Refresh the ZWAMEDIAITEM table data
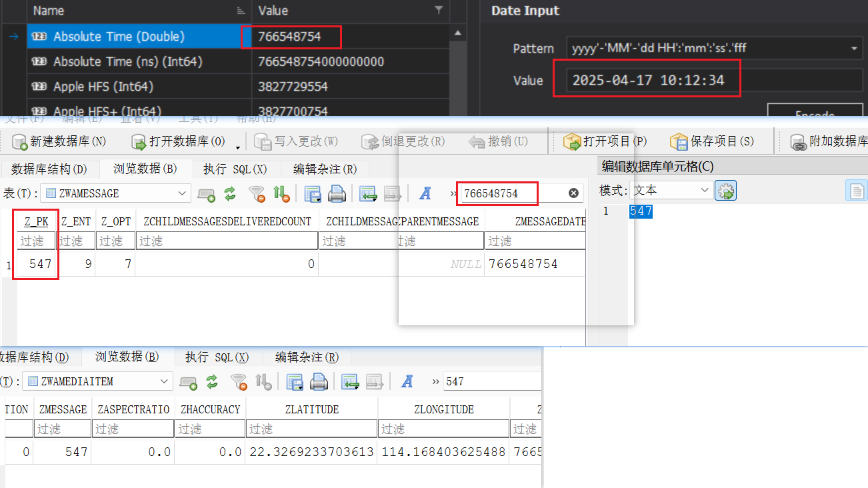The image size is (868, 488). coord(212,382)
